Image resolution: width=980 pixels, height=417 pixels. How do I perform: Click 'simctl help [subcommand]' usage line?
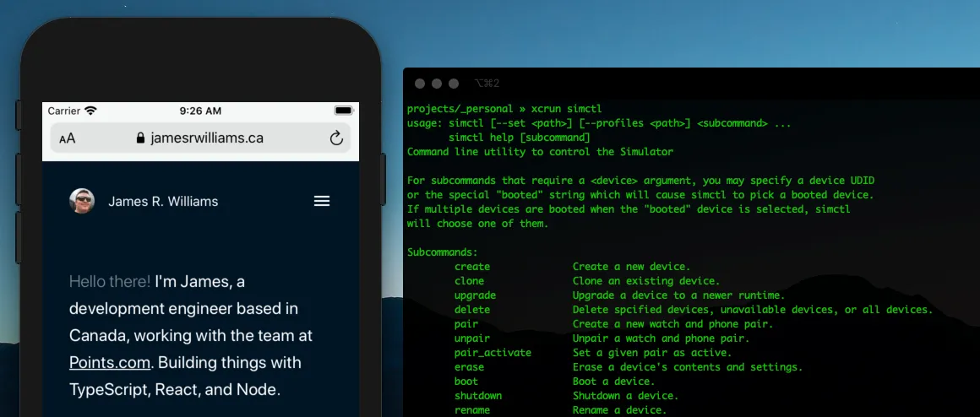(x=519, y=138)
